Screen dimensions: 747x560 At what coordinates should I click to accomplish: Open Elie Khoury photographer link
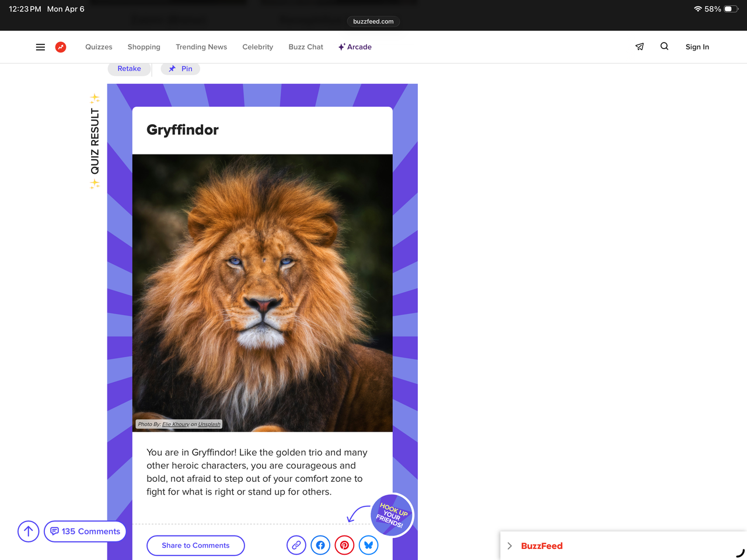coord(176,424)
